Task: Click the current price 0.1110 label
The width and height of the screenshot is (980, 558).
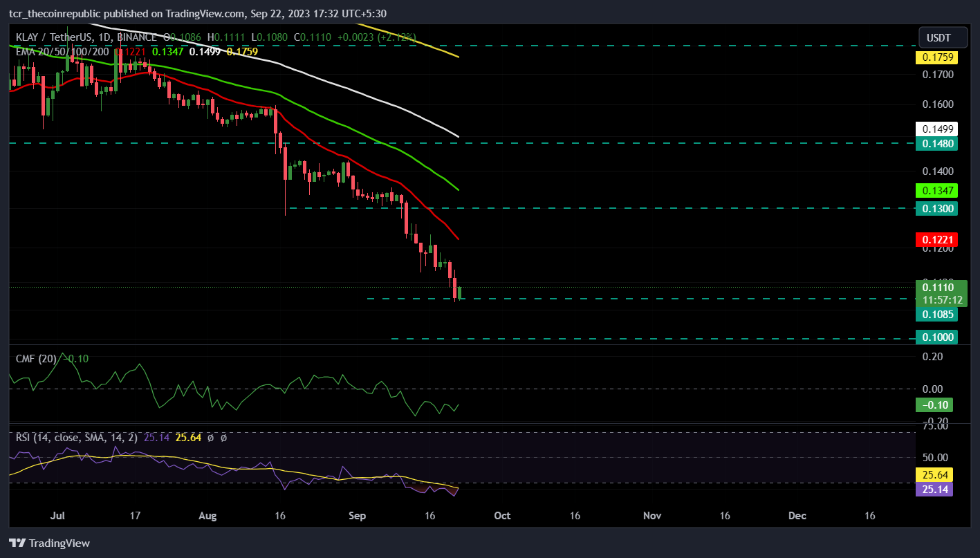Action: 939,287
